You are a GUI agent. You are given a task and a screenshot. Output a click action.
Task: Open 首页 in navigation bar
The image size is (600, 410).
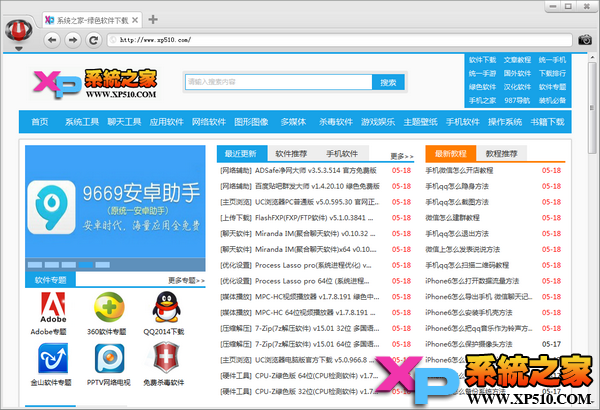(40, 122)
